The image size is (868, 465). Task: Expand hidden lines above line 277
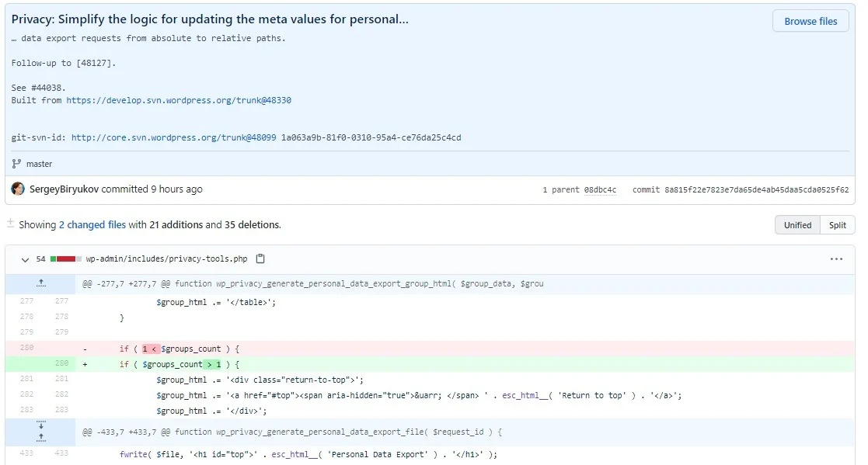pyautogui.click(x=41, y=283)
